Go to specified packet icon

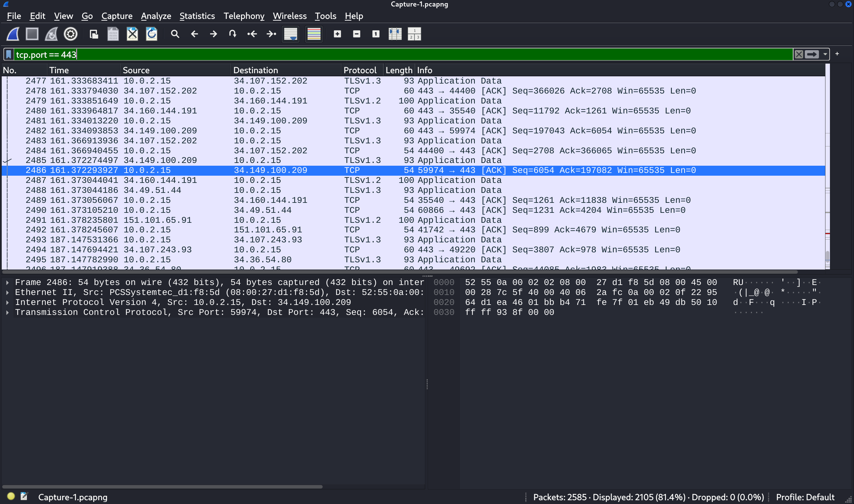click(233, 34)
